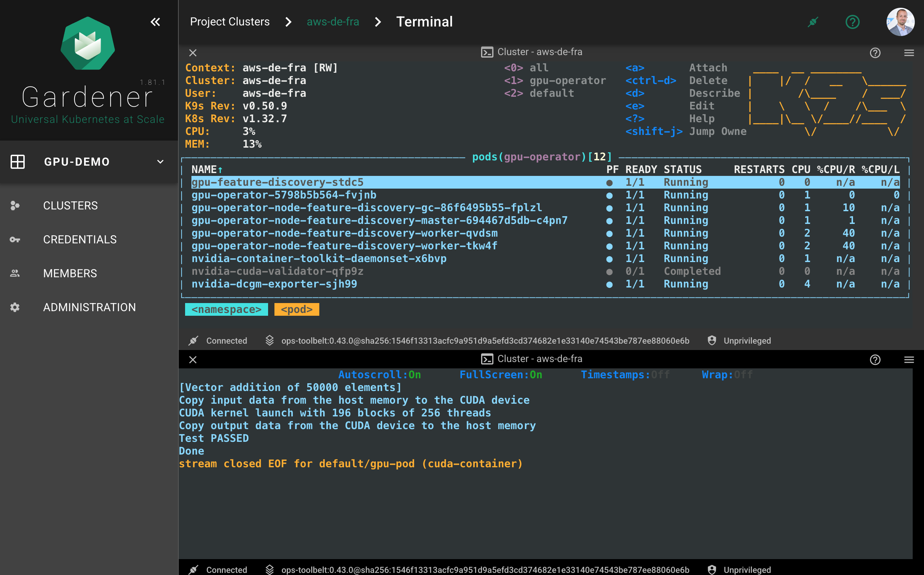Viewport: 924px width, 575px height.
Task: Open the user avatar menu
Action: (900, 22)
